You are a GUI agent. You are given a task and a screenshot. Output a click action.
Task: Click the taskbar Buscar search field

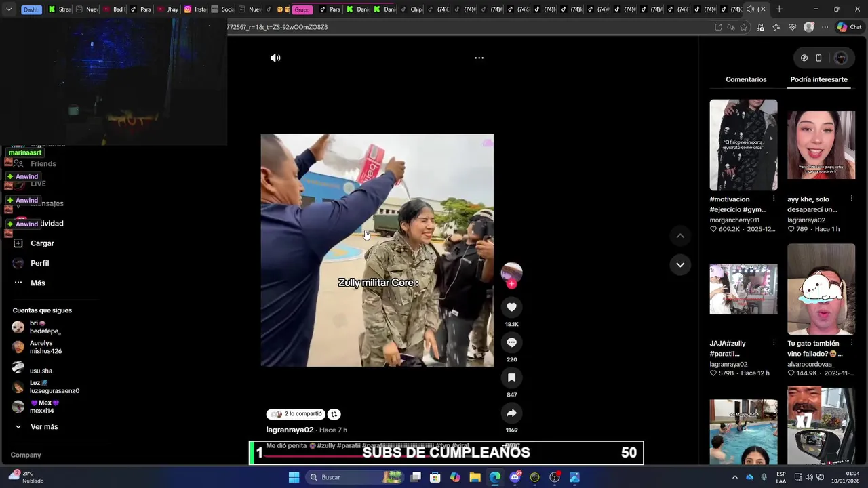tap(354, 477)
